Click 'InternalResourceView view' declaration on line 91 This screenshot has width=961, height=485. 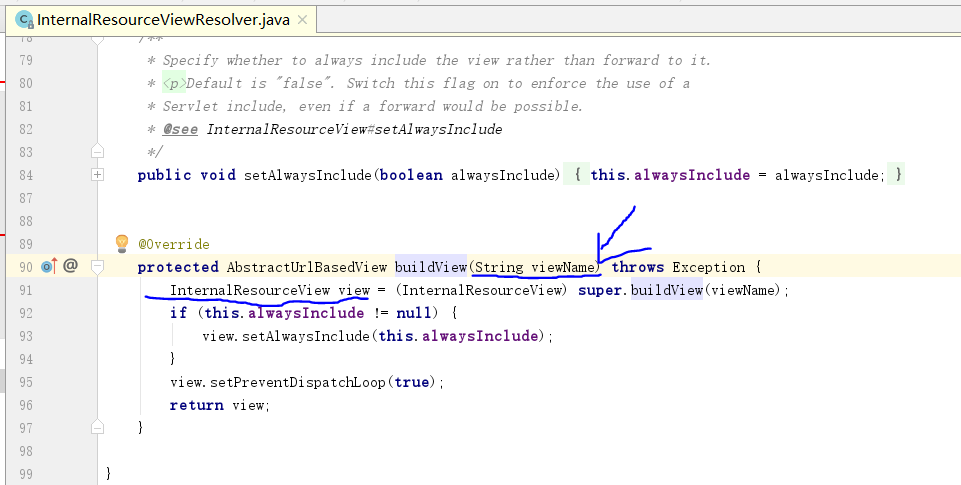pyautogui.click(x=270, y=290)
